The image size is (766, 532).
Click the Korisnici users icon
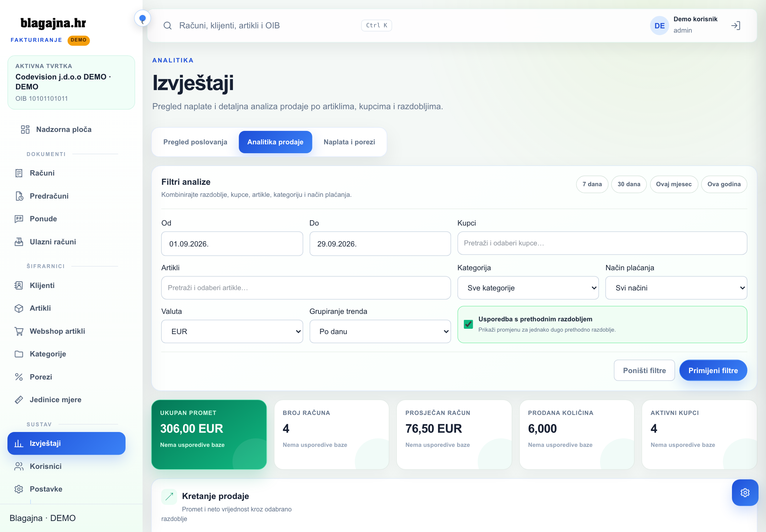19,466
